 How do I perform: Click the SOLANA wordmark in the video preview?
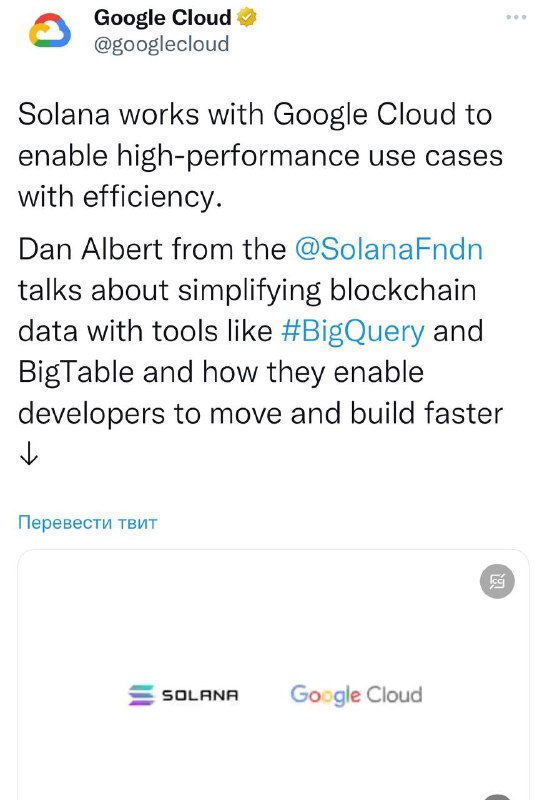click(200, 695)
